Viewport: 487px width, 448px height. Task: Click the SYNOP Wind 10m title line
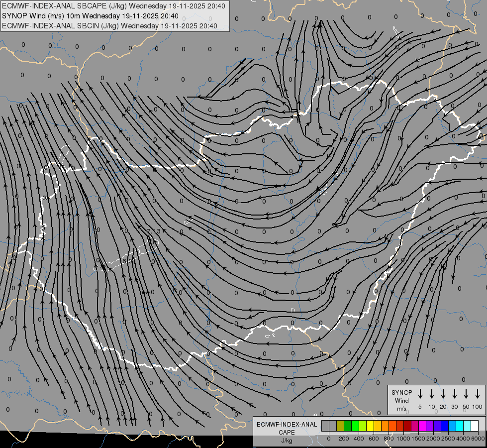[90, 16]
